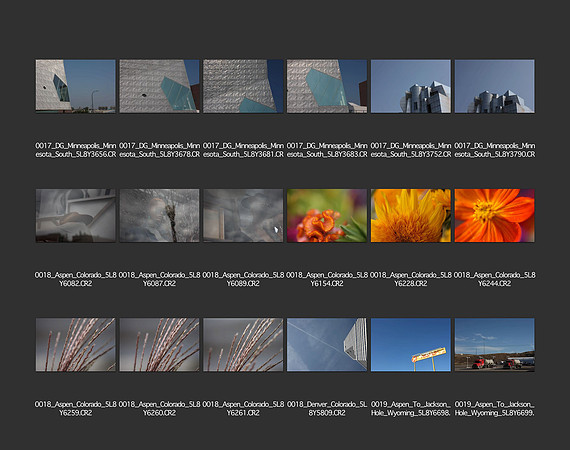Click filename label Y6228.CR2
Image resolution: width=570 pixels, height=450 pixels.
pos(411,279)
